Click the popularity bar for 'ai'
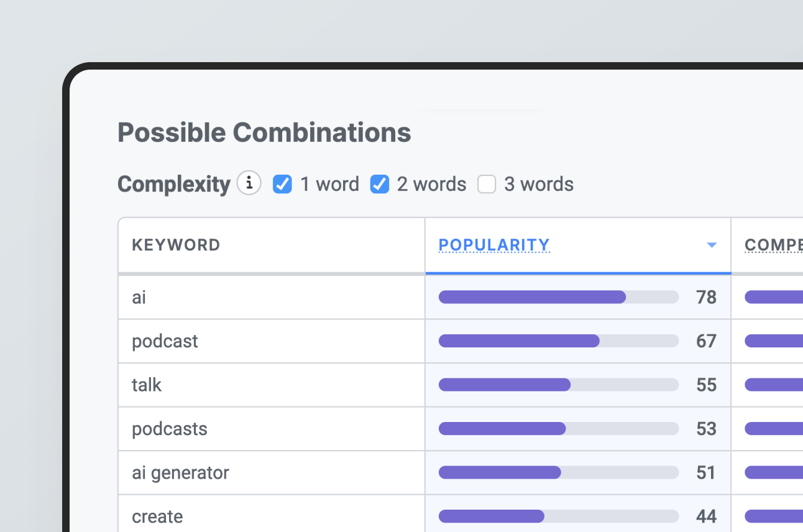The image size is (803, 532). (558, 297)
